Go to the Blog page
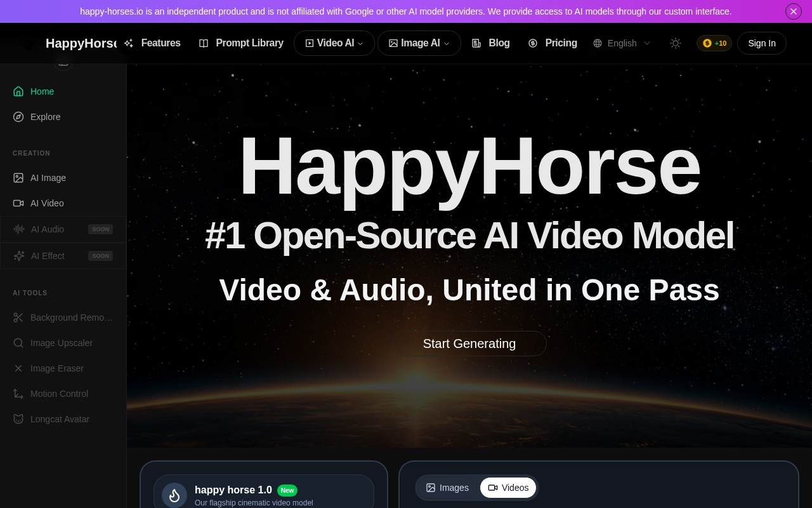The width and height of the screenshot is (812, 508). [491, 43]
